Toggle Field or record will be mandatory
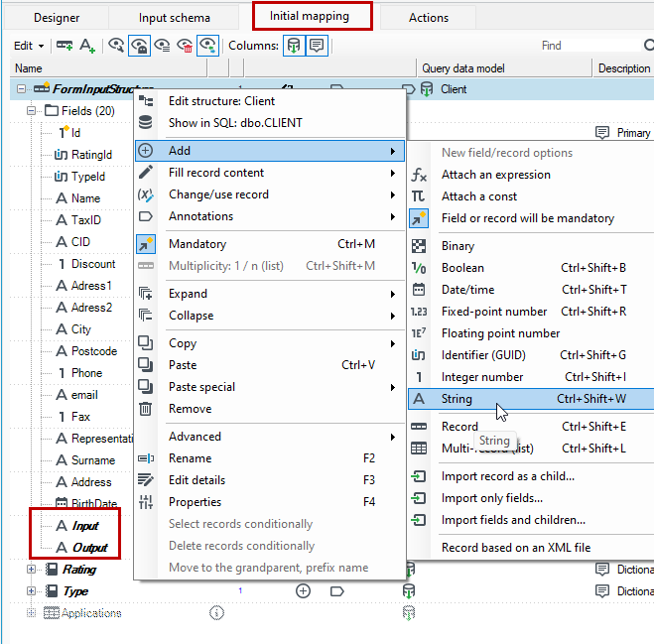The width and height of the screenshot is (654, 644). pos(530,218)
